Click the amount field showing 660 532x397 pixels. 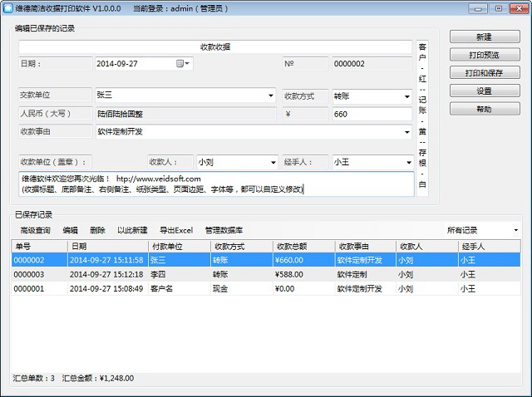[372, 114]
